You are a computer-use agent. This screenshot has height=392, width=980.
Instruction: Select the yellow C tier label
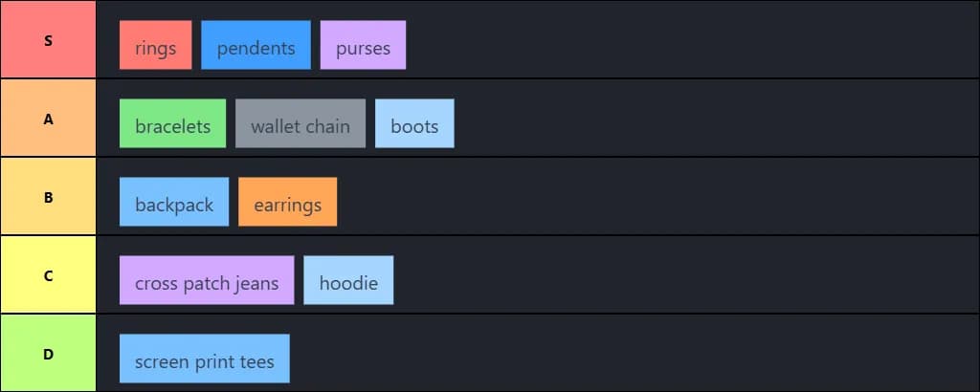point(48,274)
